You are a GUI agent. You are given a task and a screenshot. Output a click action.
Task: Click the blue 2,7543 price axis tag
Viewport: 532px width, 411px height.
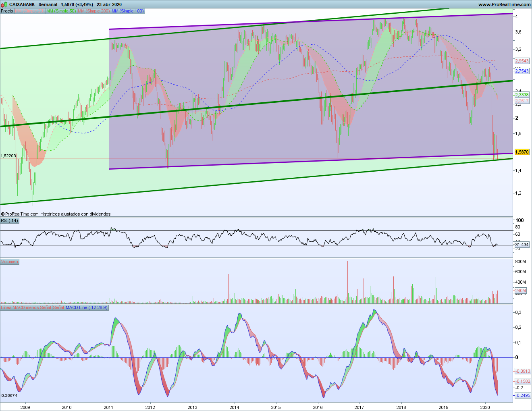tap(522, 71)
